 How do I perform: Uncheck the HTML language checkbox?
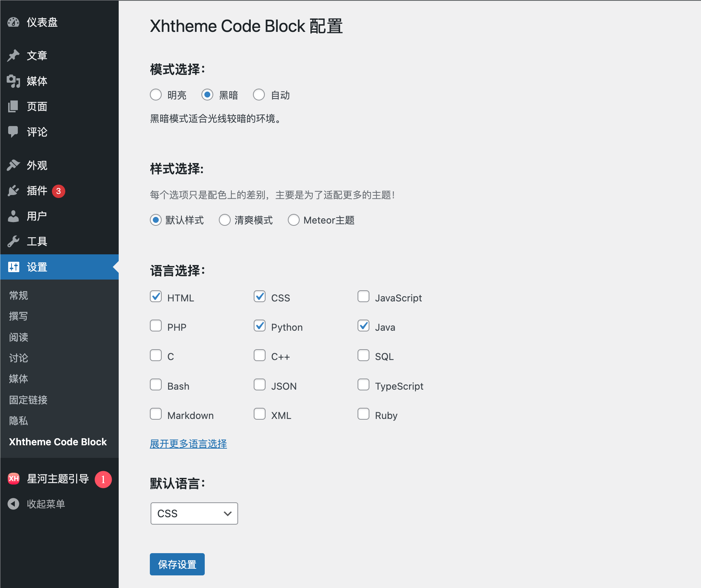156,296
